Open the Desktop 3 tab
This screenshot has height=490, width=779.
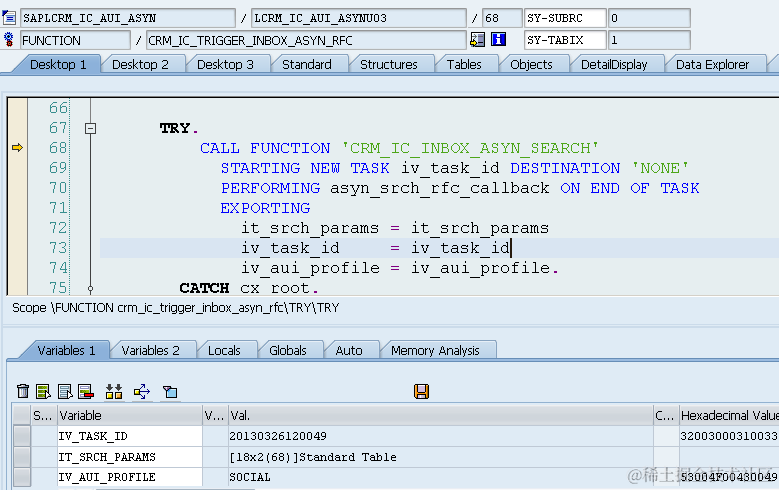point(225,65)
